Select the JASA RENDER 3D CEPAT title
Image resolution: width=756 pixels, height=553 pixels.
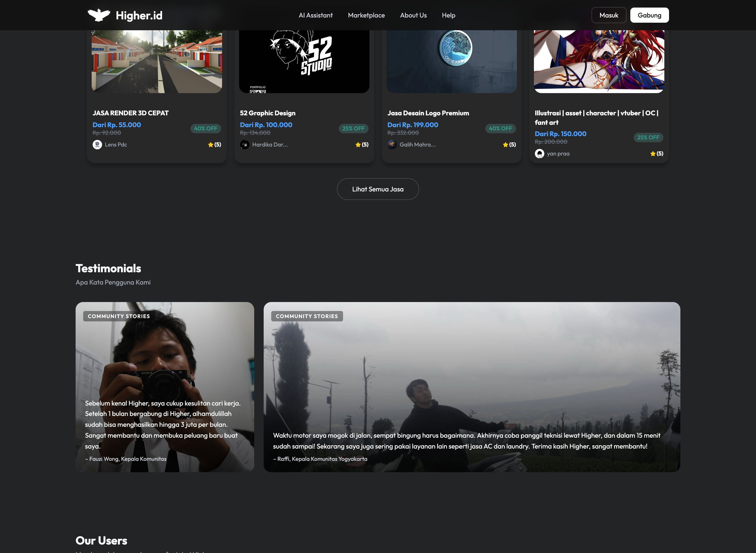coord(130,113)
